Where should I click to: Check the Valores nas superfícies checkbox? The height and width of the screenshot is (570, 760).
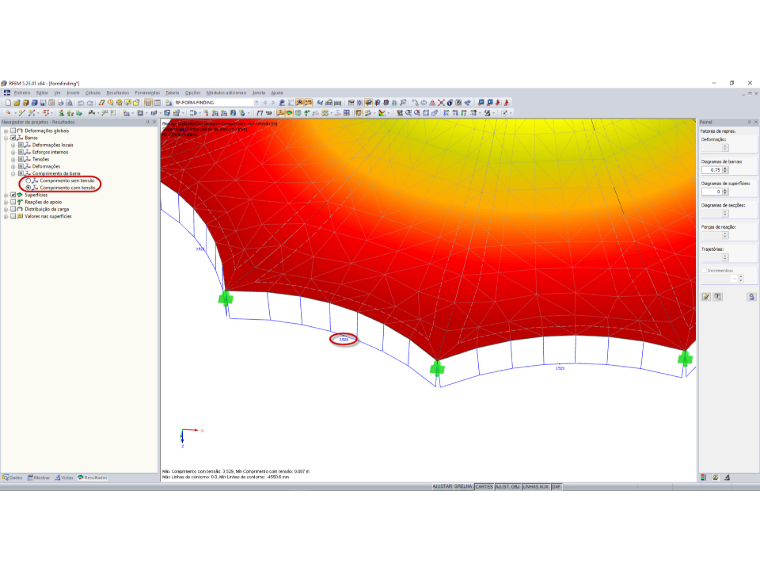[13, 216]
